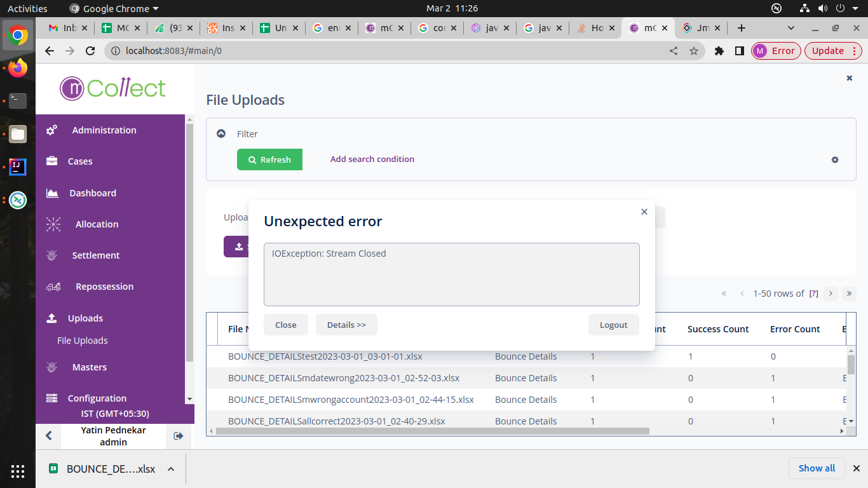This screenshot has width=868, height=488.
Task: Open the Masters sidebar section
Action: 90,367
